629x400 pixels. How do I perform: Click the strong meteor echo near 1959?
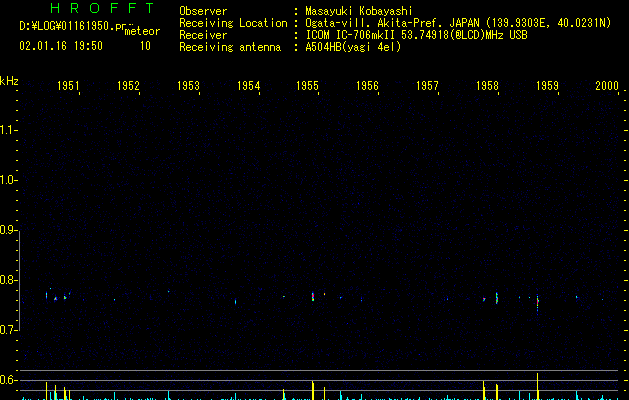tap(538, 302)
